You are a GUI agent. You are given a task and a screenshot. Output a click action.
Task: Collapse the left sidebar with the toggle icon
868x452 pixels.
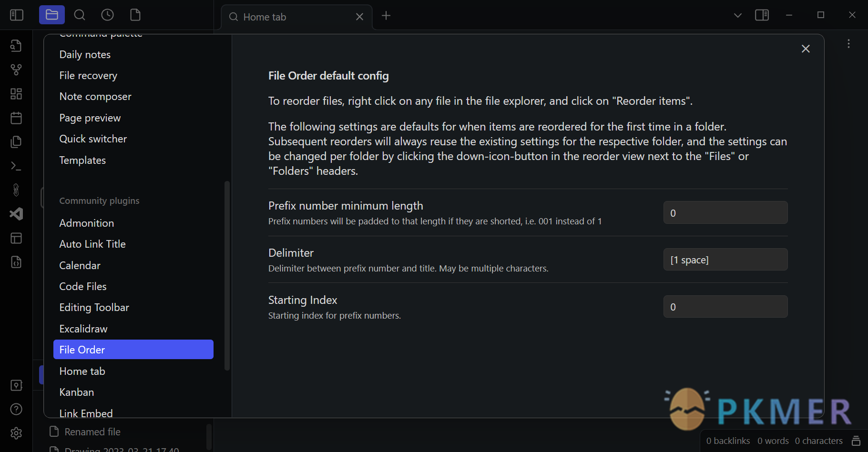[17, 15]
